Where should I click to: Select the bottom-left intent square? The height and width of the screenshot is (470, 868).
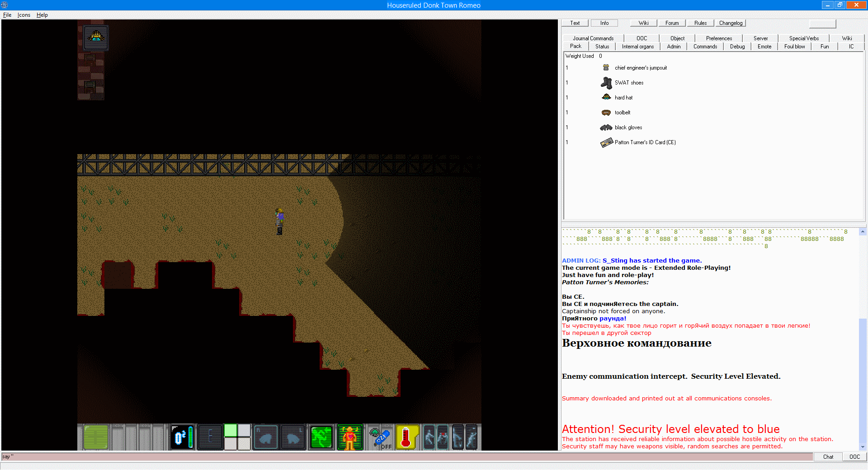pos(231,444)
